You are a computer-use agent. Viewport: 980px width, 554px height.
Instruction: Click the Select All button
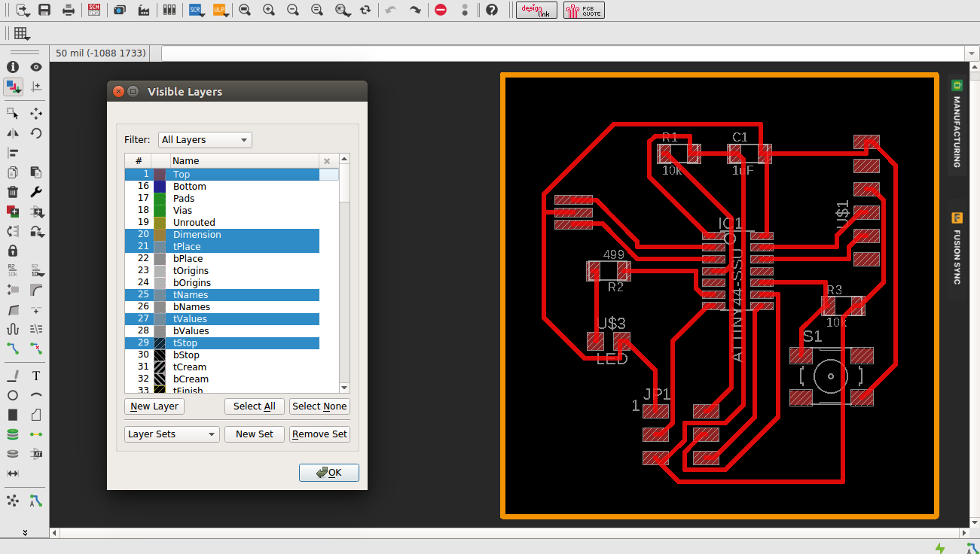pyautogui.click(x=255, y=406)
